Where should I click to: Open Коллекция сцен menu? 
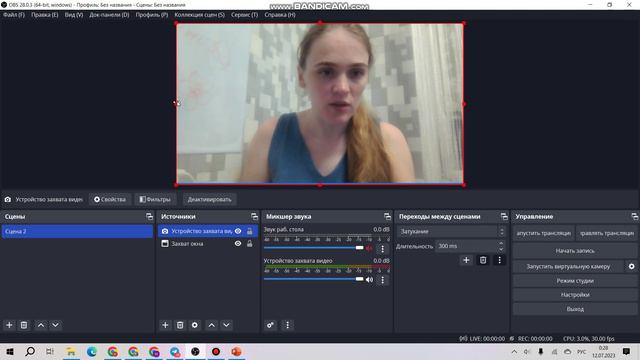tap(200, 15)
